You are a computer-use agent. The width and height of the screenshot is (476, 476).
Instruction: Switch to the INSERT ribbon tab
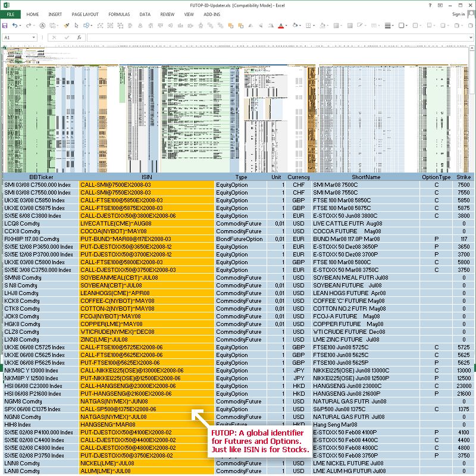coord(55,14)
